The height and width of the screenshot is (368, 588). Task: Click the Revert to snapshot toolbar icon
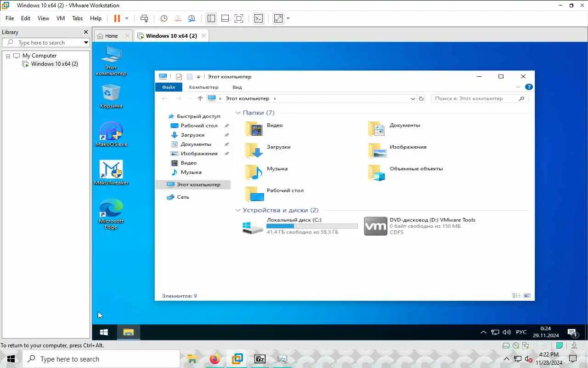[x=178, y=18]
